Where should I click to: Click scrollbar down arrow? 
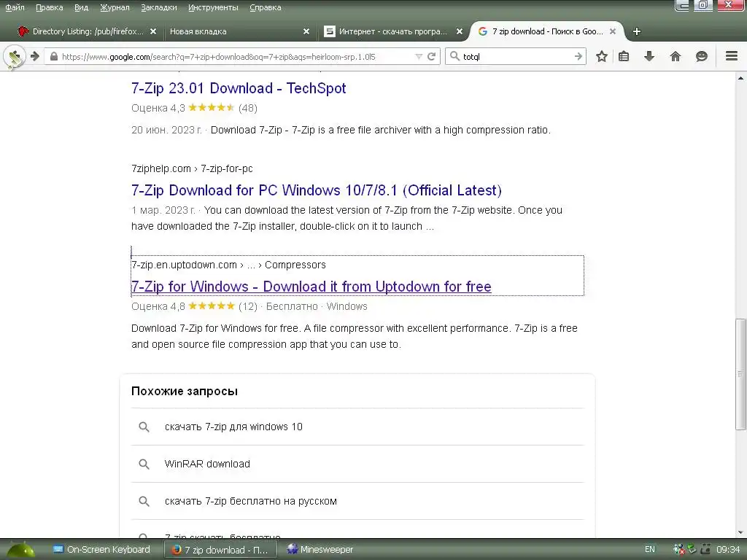click(740, 532)
